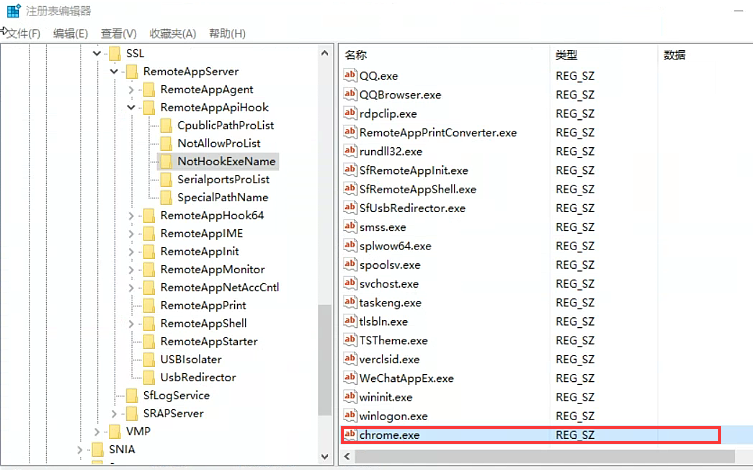Select the RemoteAppStarter key
The image size is (753, 470).
pos(209,341)
